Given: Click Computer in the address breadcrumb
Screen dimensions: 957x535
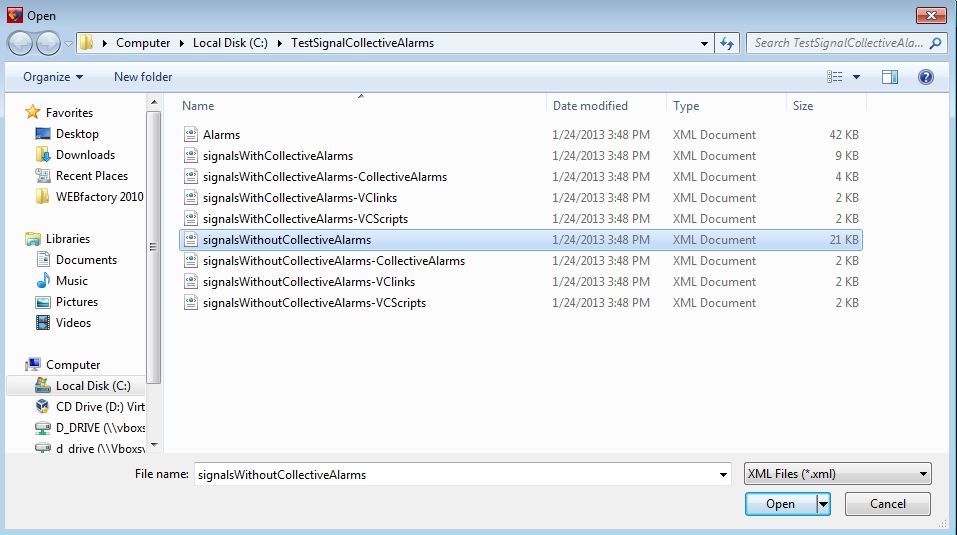Looking at the screenshot, I should click(x=143, y=43).
